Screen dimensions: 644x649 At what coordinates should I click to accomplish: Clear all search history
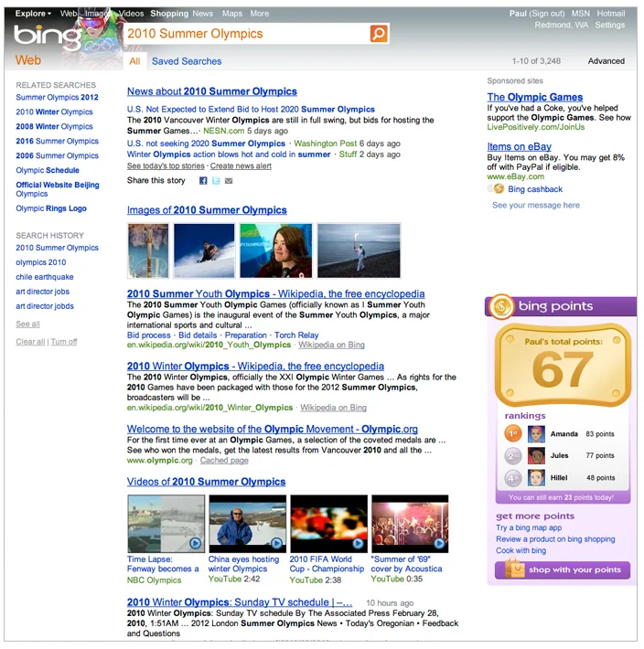[30, 342]
